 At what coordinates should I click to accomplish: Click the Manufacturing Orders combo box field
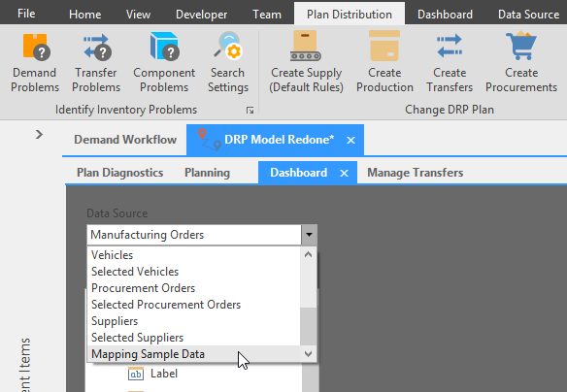pos(194,235)
